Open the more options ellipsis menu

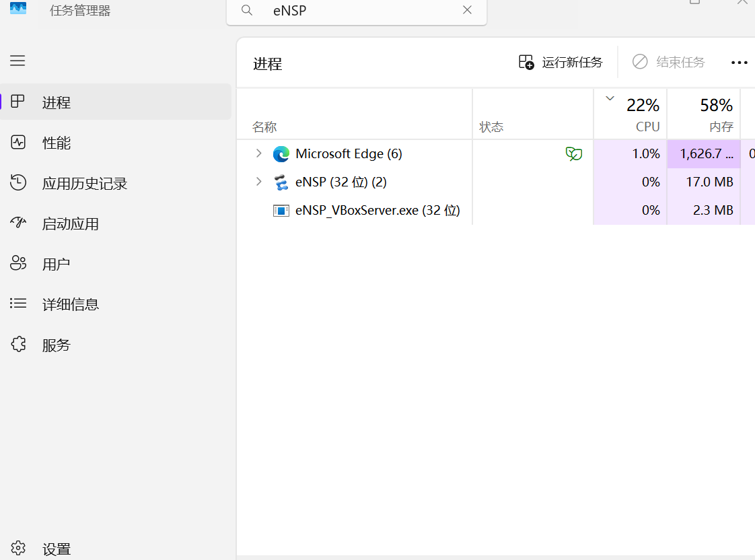tap(739, 63)
